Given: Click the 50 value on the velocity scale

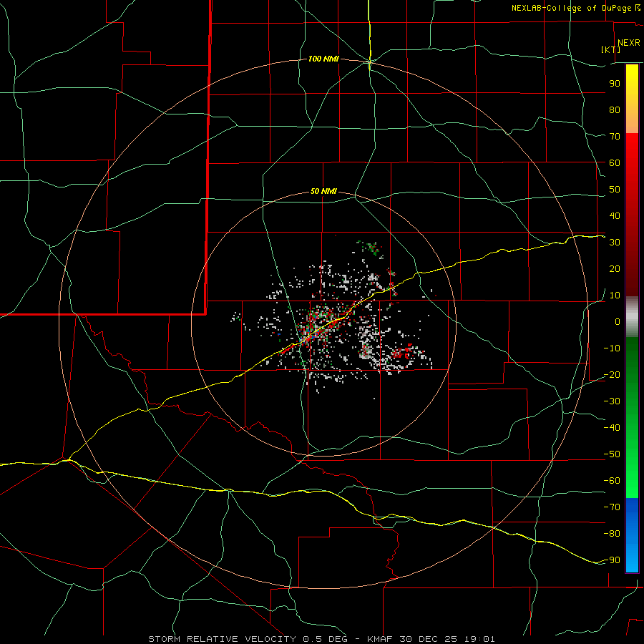Looking at the screenshot, I should (615, 190).
